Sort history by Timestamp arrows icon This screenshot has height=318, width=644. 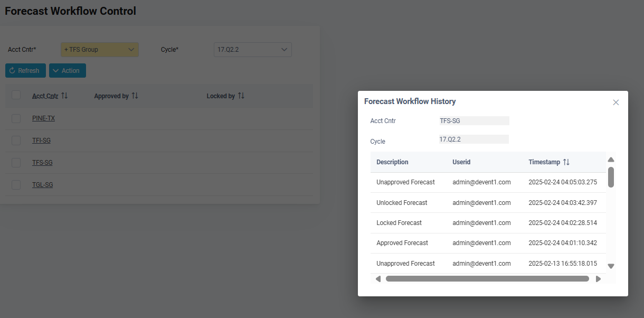point(566,162)
